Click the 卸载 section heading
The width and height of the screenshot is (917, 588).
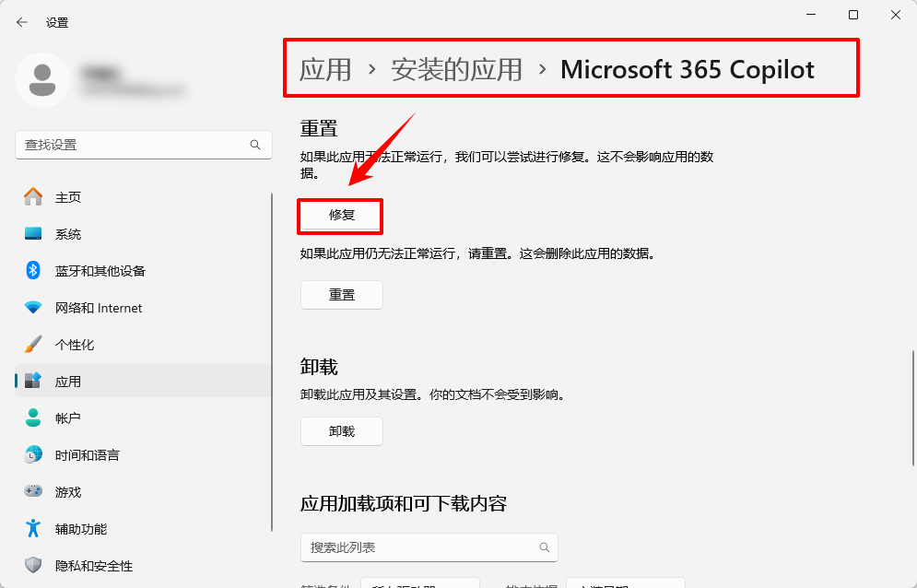[x=319, y=367]
